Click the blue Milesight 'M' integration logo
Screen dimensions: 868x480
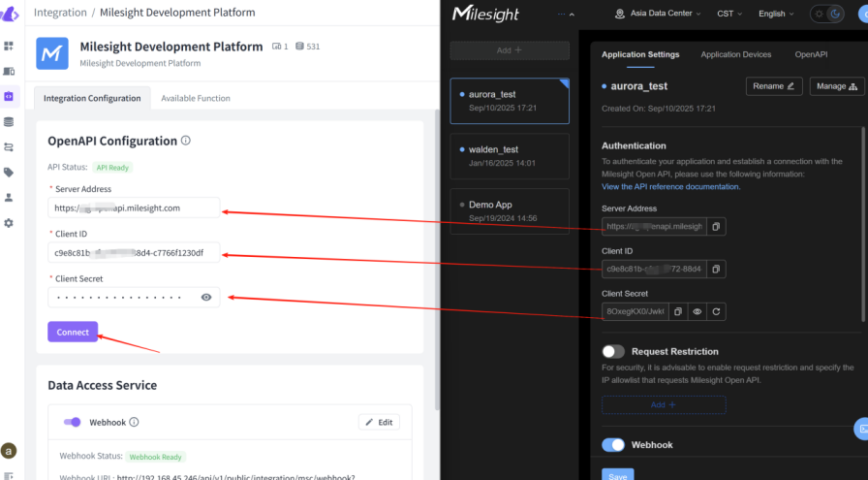pos(52,53)
